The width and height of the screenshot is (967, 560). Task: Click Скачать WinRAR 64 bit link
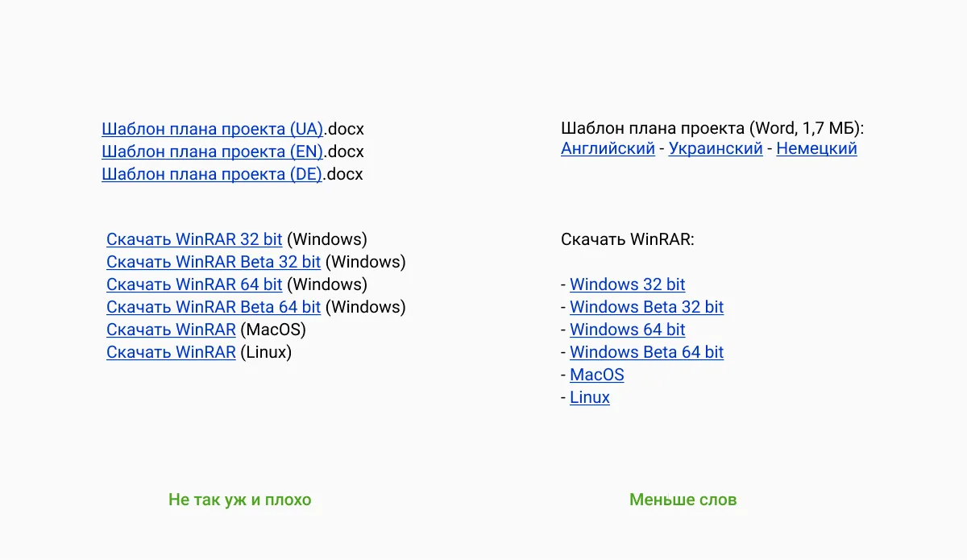(194, 284)
